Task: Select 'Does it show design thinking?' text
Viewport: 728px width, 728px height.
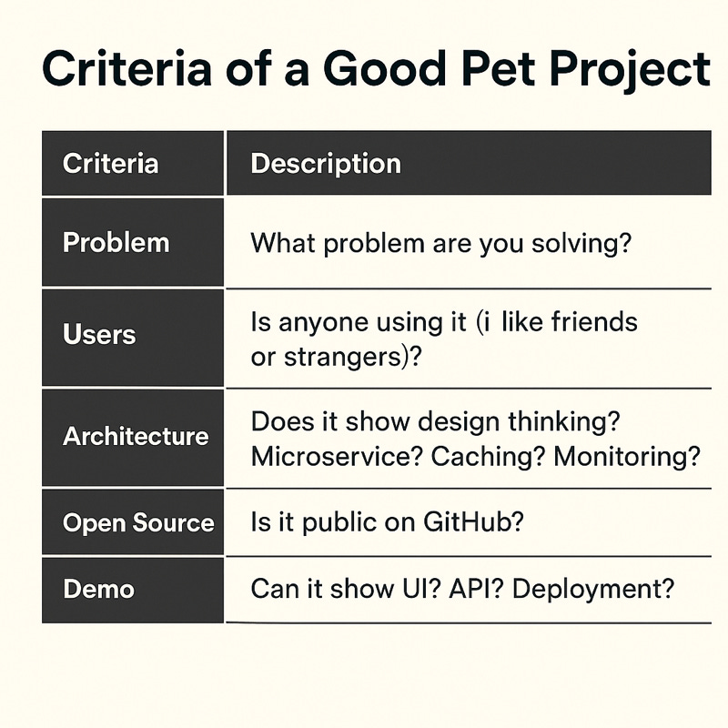Action: pos(436,421)
